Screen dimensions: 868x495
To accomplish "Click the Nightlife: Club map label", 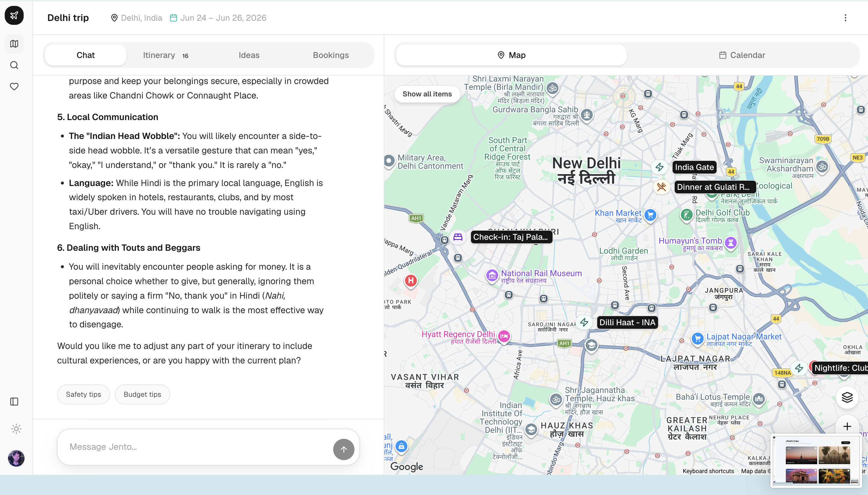I will [x=841, y=368].
